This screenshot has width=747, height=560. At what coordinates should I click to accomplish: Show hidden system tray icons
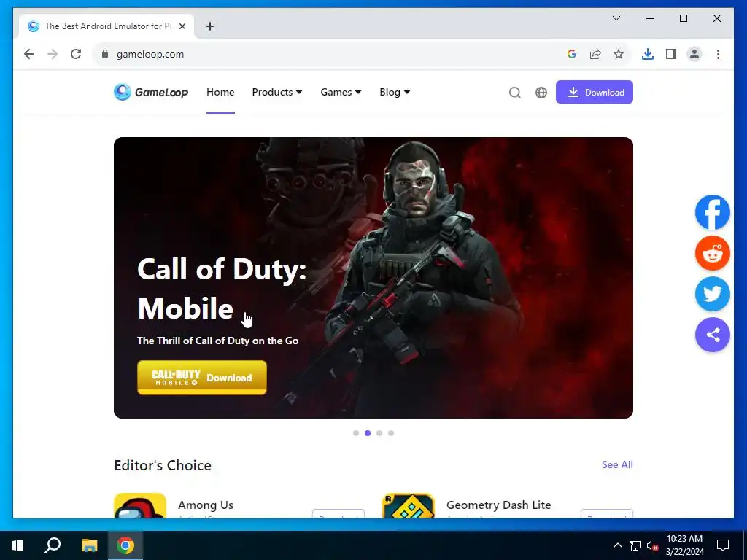click(x=617, y=545)
